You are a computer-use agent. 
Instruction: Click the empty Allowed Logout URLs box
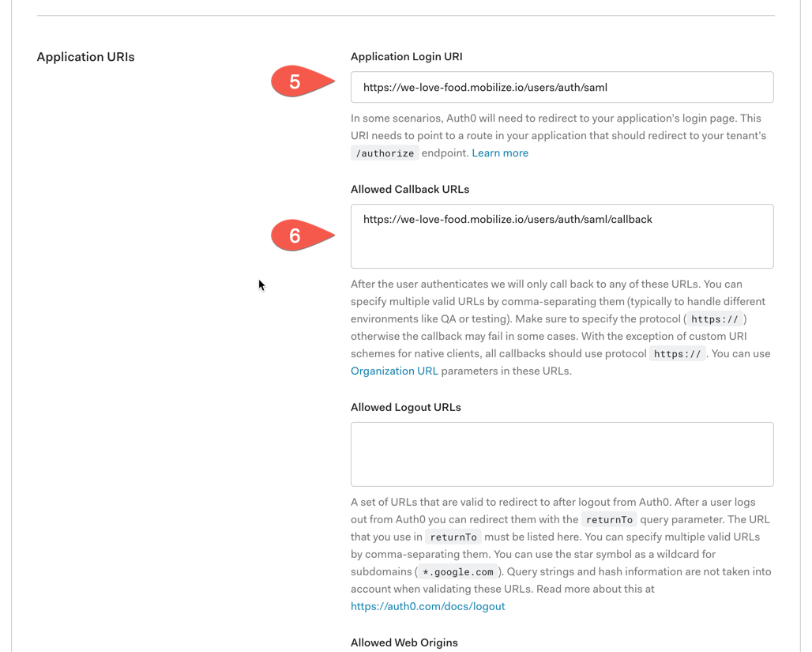click(562, 454)
